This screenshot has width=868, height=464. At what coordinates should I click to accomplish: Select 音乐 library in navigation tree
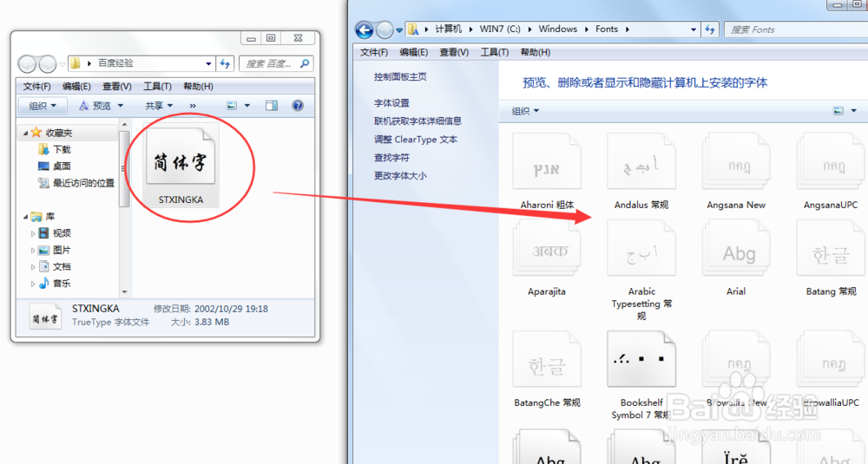tap(62, 283)
